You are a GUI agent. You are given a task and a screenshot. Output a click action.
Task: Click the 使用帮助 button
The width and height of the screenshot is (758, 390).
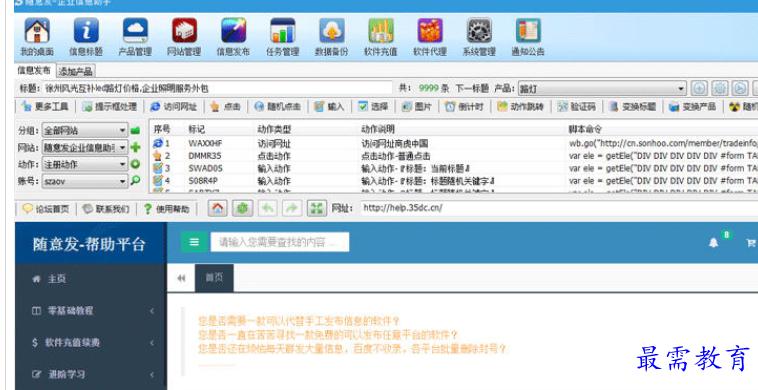[x=167, y=209]
